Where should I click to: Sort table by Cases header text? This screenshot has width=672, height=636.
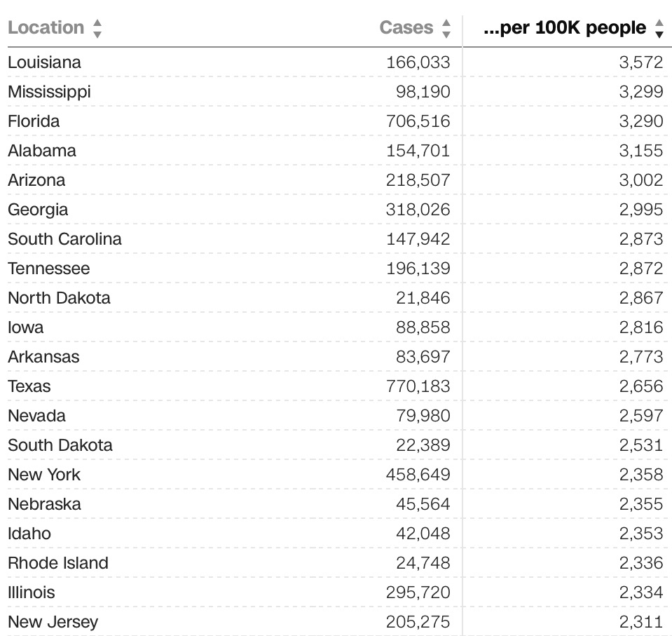(406, 28)
